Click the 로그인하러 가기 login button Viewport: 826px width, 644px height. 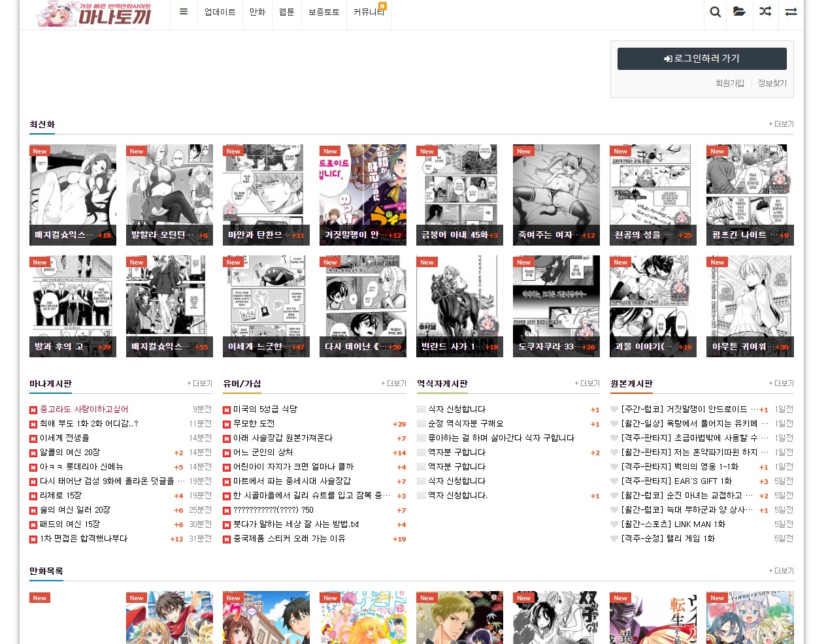click(x=702, y=59)
